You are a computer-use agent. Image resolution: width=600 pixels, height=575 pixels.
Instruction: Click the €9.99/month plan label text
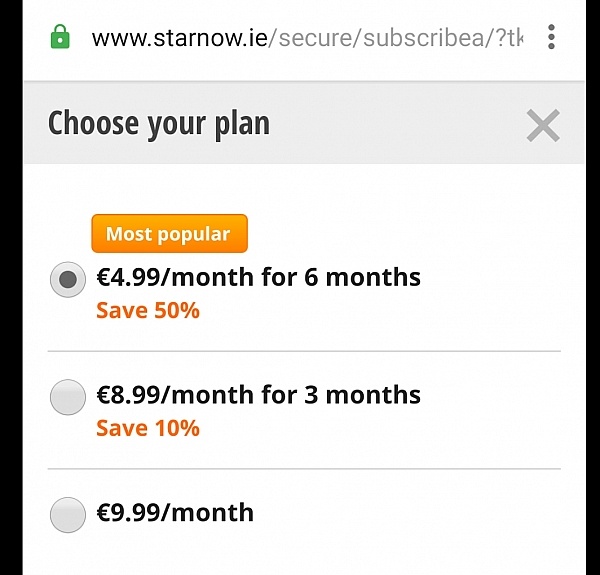point(175,512)
